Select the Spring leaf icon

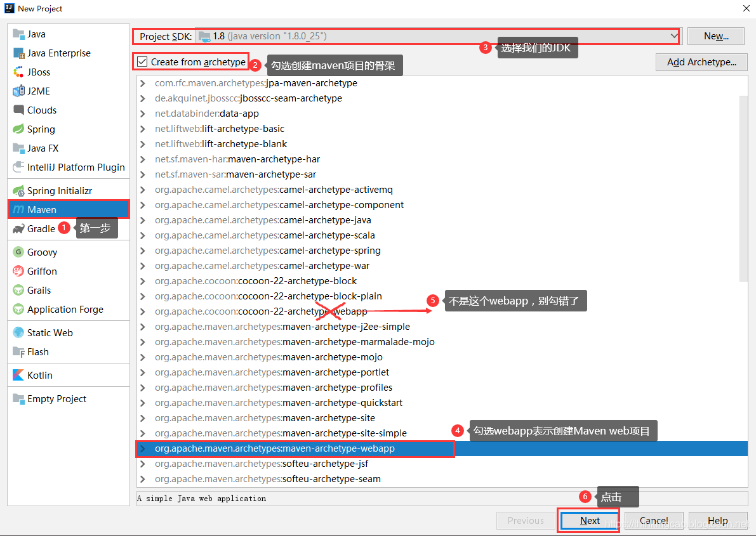tap(18, 129)
